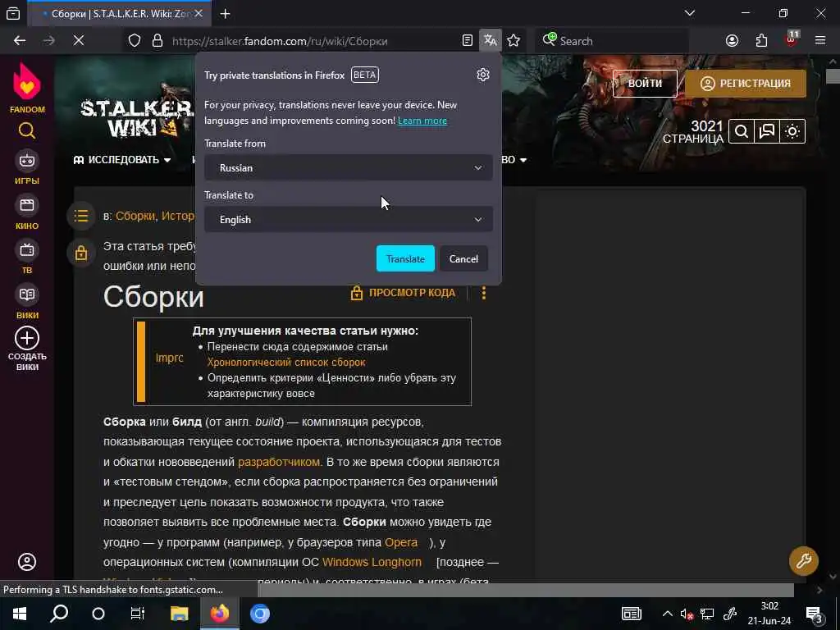Open Firefox account icon
Image resolution: width=840 pixels, height=630 pixels.
(x=732, y=41)
